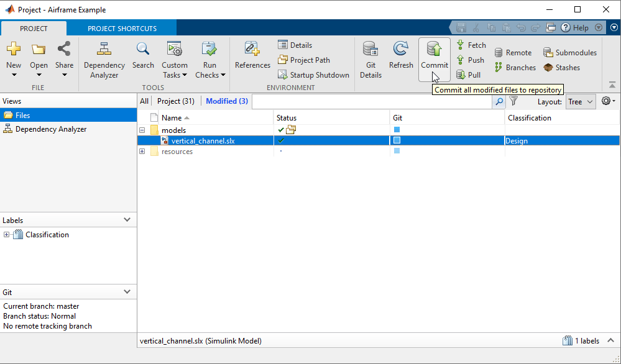Sort by Classification column header
Screen dimensions: 621x364
pyautogui.click(x=562, y=118)
